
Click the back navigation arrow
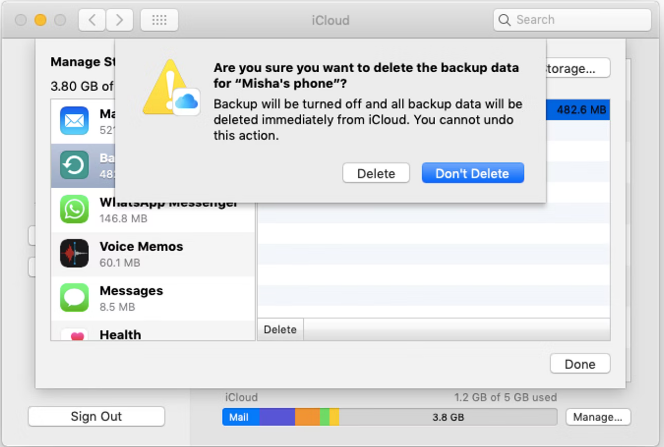92,20
